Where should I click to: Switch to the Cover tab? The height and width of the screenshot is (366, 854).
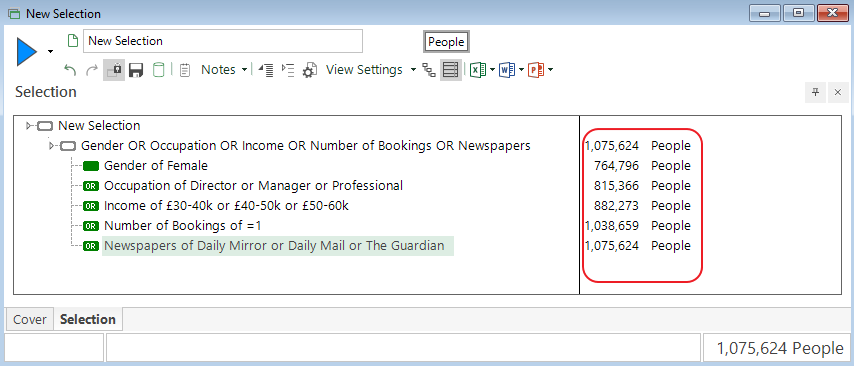click(30, 319)
